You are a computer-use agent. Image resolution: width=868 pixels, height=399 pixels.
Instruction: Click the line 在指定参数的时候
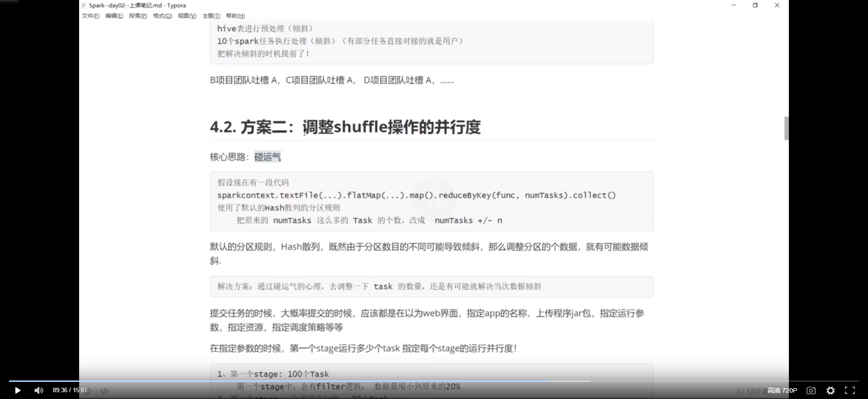(363, 348)
